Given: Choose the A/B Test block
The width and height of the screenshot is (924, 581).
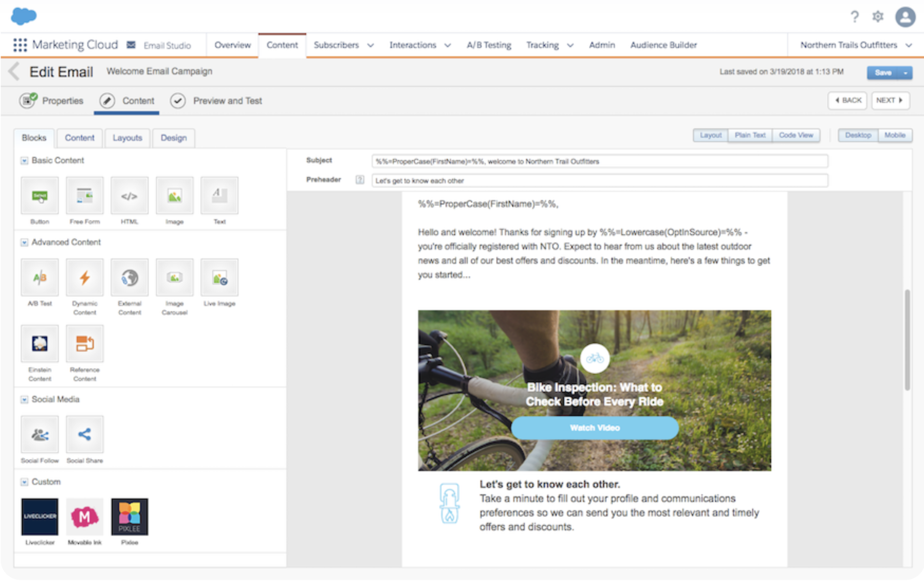Looking at the screenshot, I should click(39, 277).
